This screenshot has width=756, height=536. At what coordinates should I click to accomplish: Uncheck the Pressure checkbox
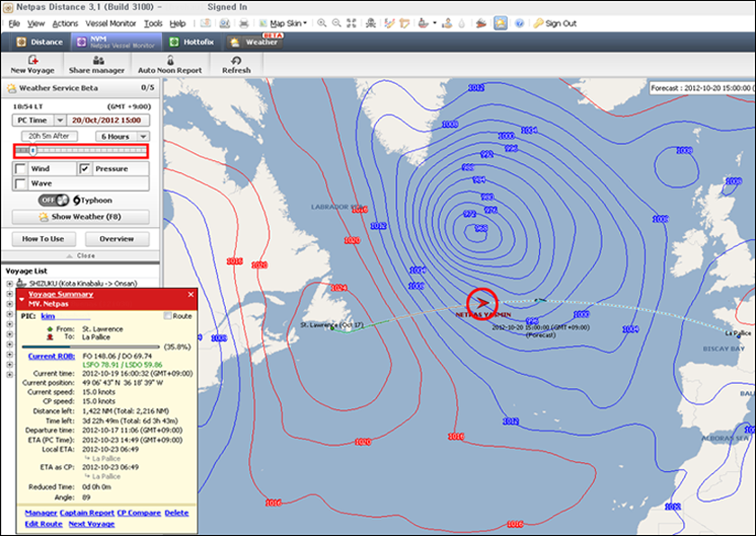pyautogui.click(x=85, y=168)
